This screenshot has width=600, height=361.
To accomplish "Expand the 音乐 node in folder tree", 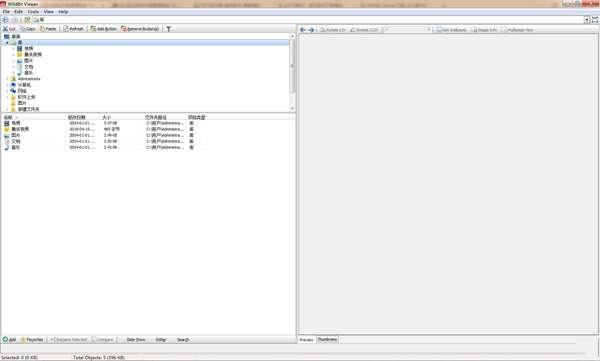I will tap(14, 73).
